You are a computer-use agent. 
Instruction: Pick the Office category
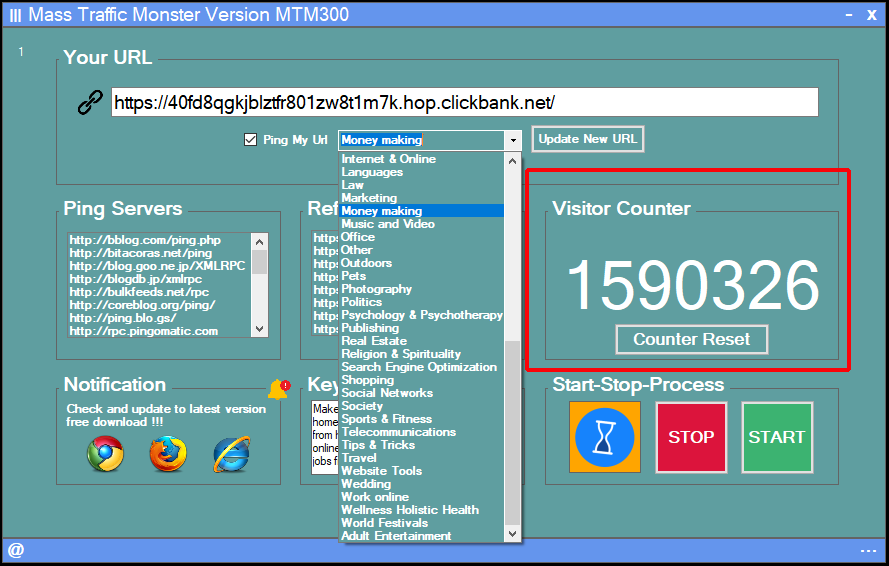(x=421, y=237)
